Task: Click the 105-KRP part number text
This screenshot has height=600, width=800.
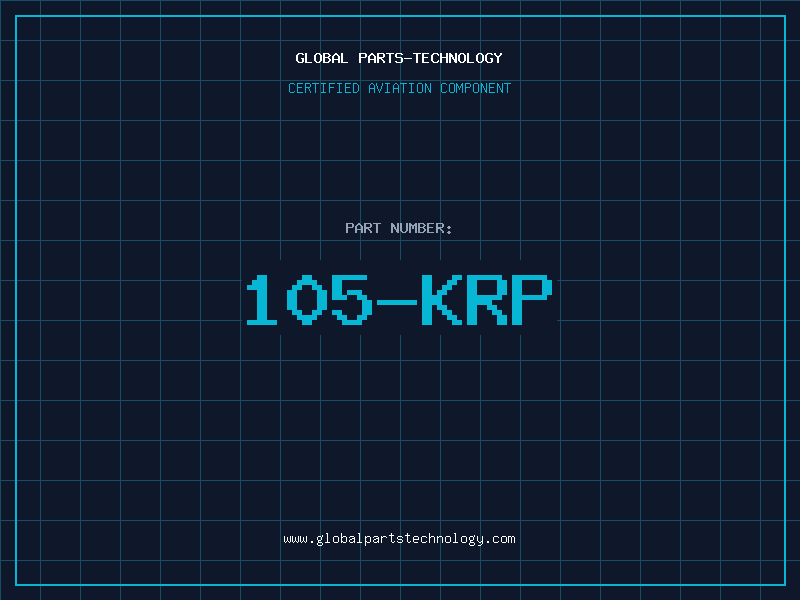Action: point(399,300)
